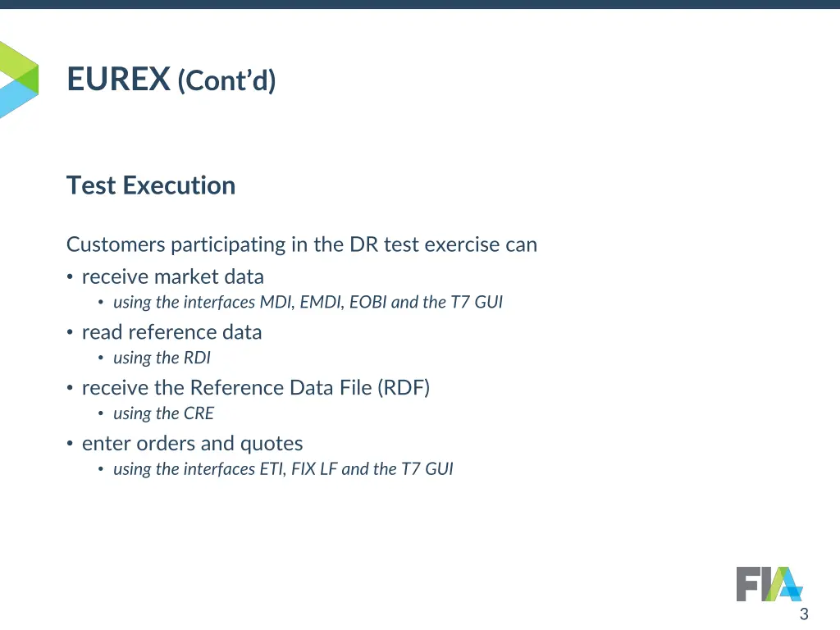Select 'receive the Reference Data File' bullet
The height and width of the screenshot is (630, 840).
tap(255, 387)
